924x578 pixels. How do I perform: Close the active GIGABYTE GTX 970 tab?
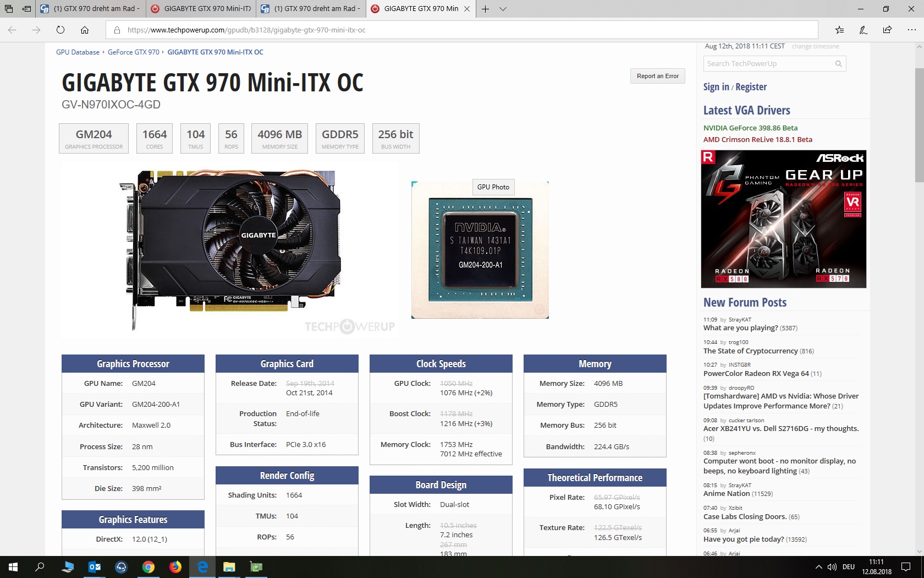point(467,9)
